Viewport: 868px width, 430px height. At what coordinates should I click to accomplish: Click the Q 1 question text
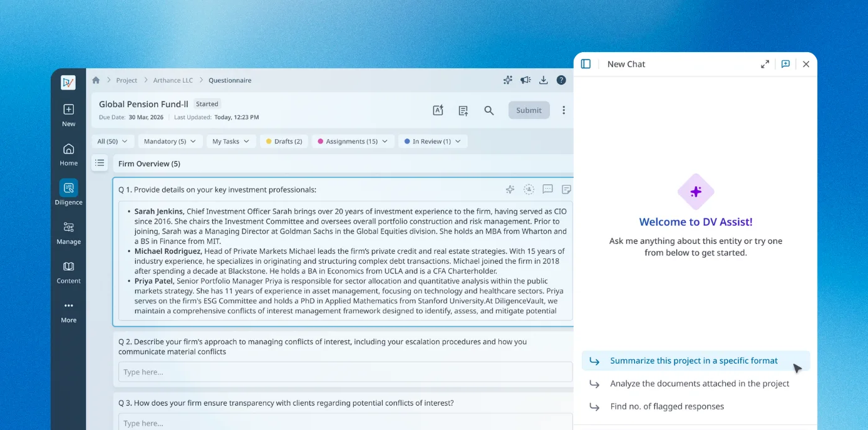pyautogui.click(x=217, y=189)
